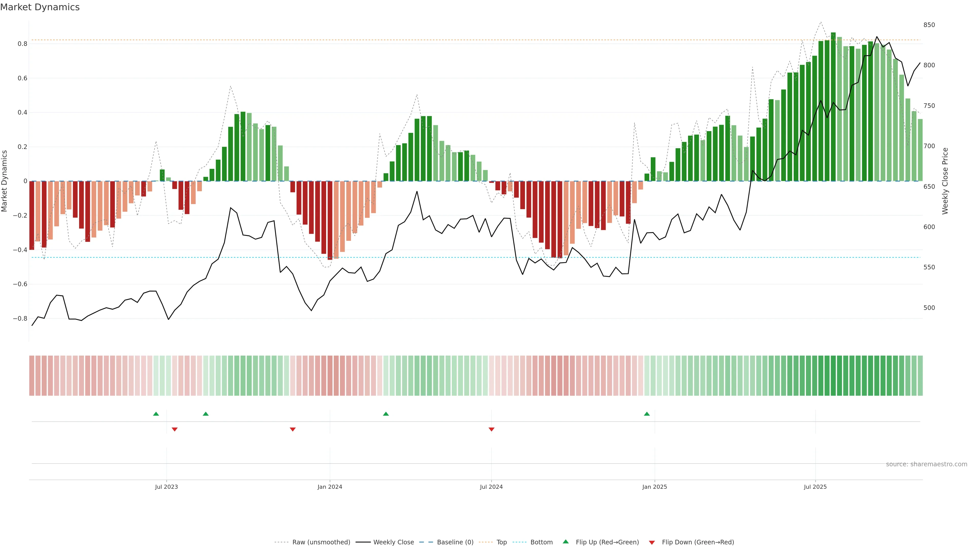Toggle the Top legend entry
Viewport: 980px width, 551px height.
501,542
